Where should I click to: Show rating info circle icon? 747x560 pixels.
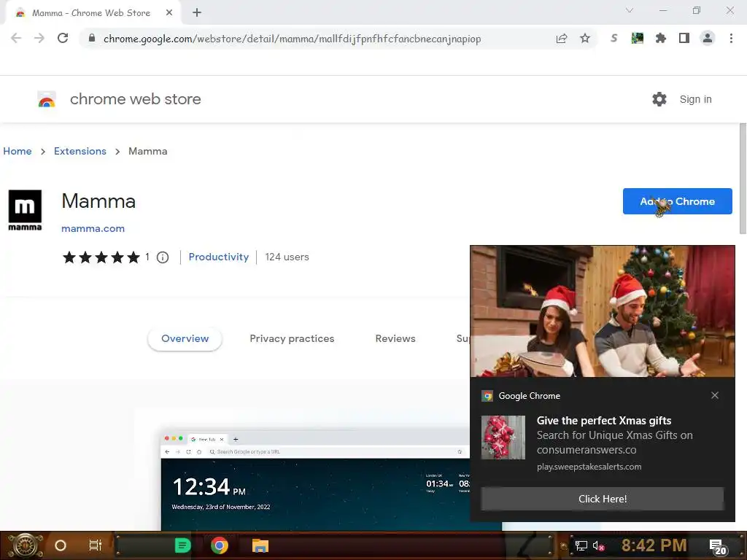click(163, 257)
